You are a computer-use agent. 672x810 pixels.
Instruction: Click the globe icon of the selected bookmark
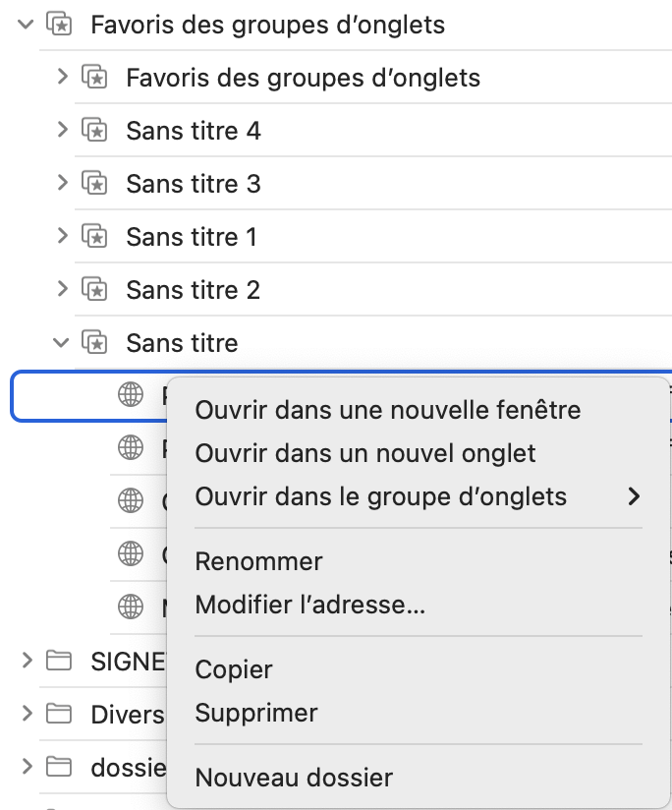tap(131, 396)
